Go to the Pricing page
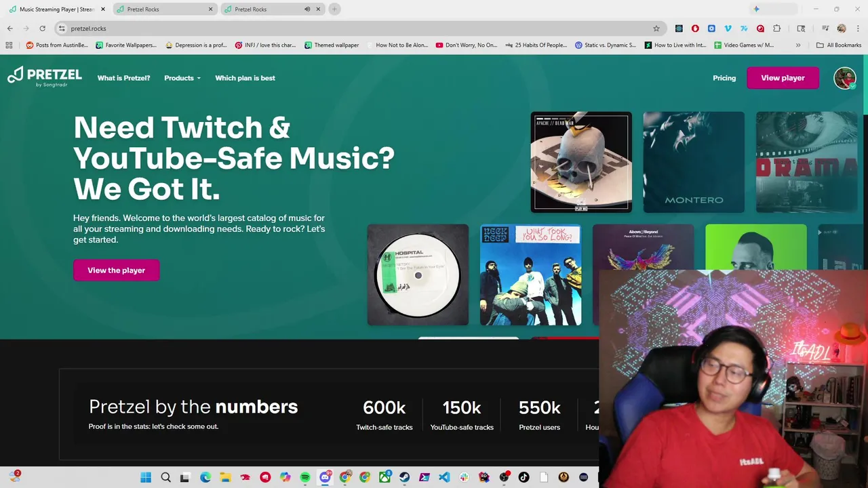The image size is (868, 488). click(724, 78)
